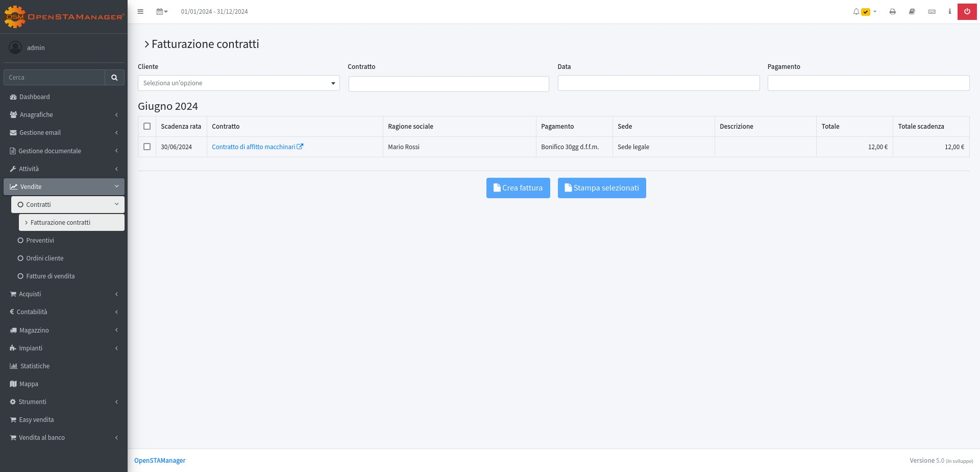Click the info icon in header
The width and height of the screenshot is (980, 472).
pyautogui.click(x=949, y=12)
